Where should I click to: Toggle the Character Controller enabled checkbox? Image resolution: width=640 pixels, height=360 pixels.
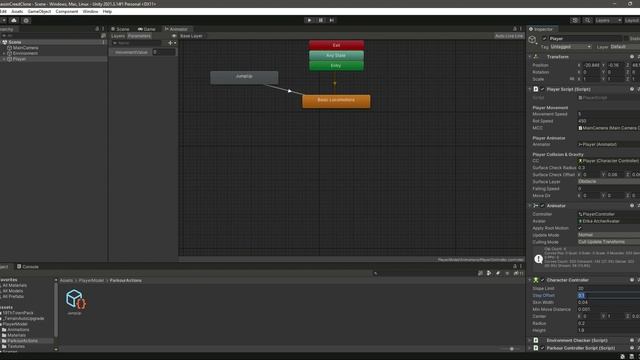pos(542,280)
